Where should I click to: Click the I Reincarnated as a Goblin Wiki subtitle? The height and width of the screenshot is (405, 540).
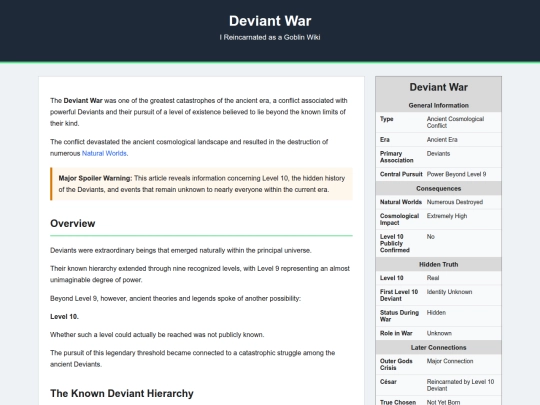tap(270, 37)
